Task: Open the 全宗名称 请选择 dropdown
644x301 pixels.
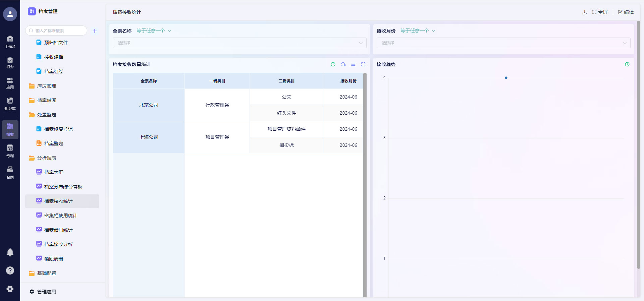Action: (239, 43)
